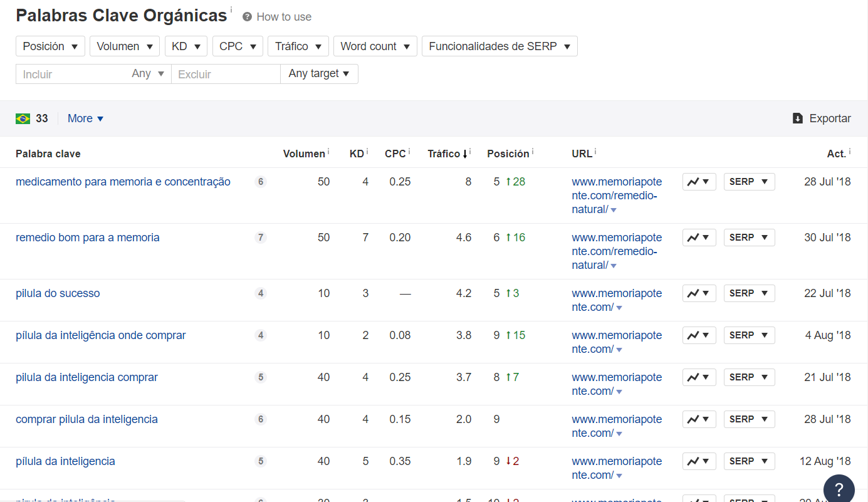Open the Posición filter dropdown
This screenshot has width=868, height=502.
[x=50, y=46]
